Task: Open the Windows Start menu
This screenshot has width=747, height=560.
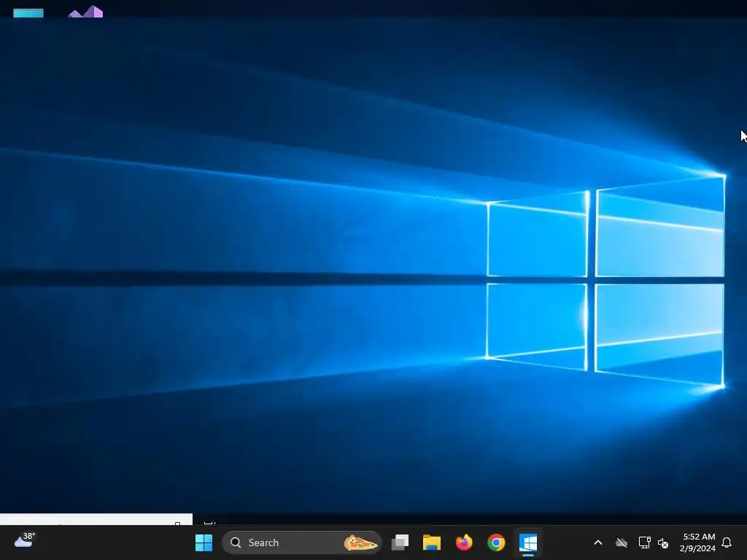Action: [x=204, y=542]
